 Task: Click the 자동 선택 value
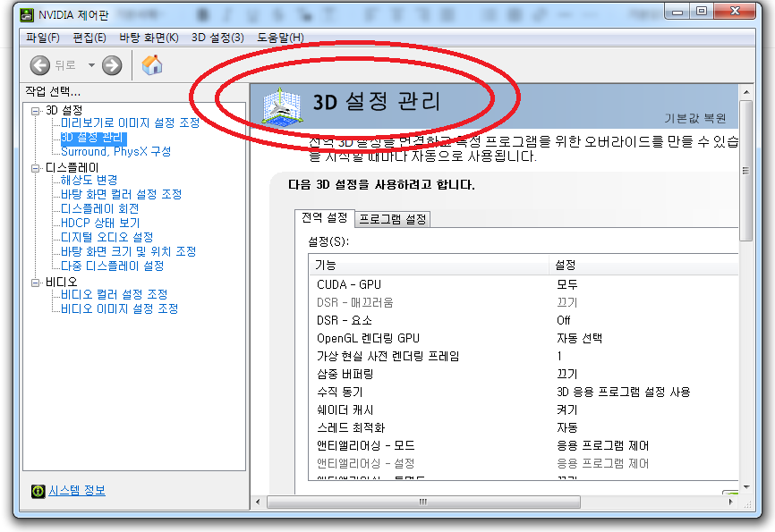click(579, 338)
